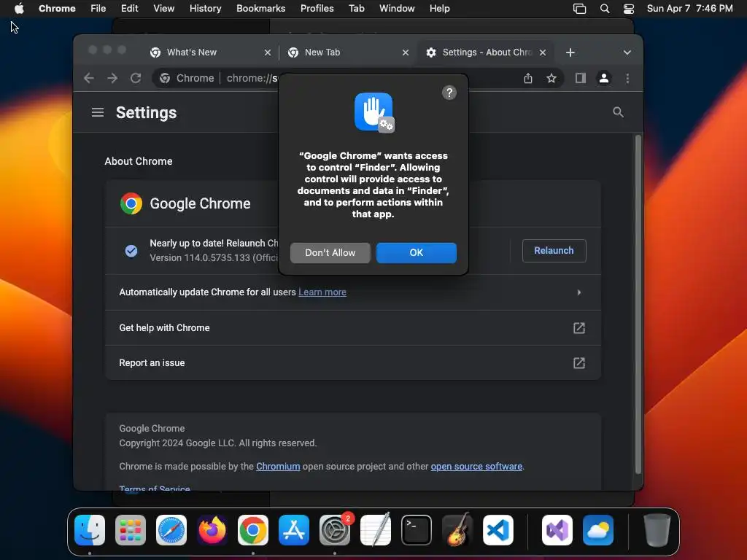The image size is (747, 560).
Task: Go back with the browser back arrow
Action: pyautogui.click(x=88, y=78)
